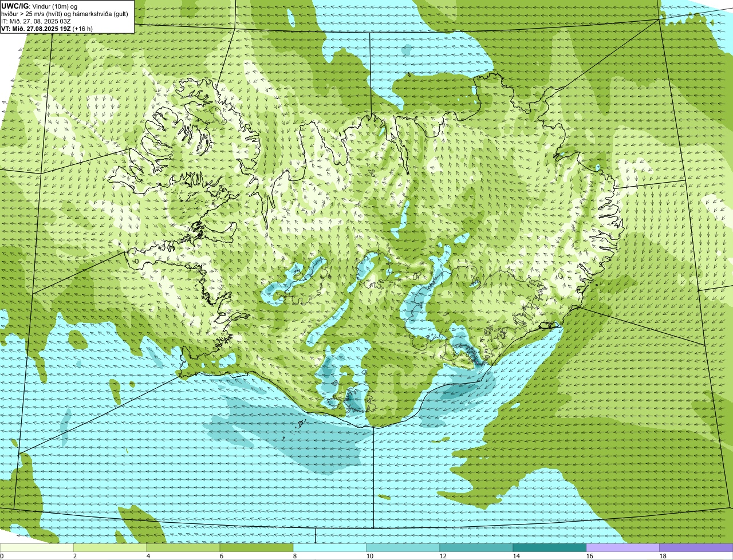Image resolution: width=733 pixels, height=560 pixels.
Task: Select the purple above-18 m/s legend swatch
Action: tap(696, 548)
